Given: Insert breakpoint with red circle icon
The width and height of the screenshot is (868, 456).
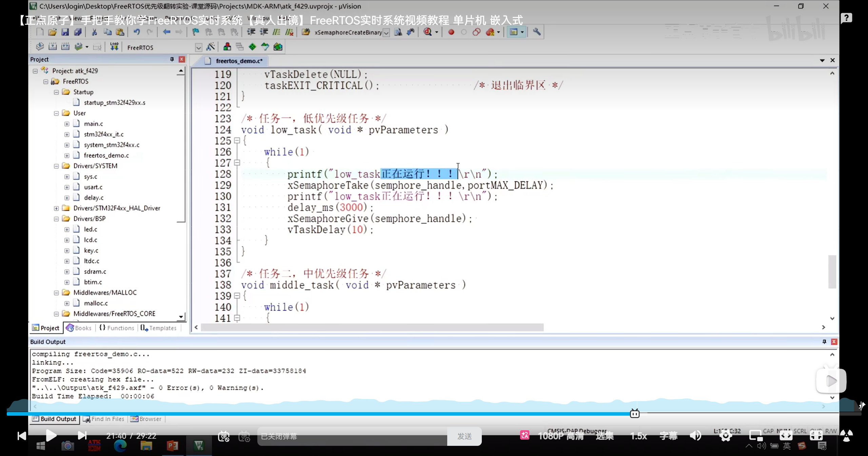Looking at the screenshot, I should click(x=451, y=32).
